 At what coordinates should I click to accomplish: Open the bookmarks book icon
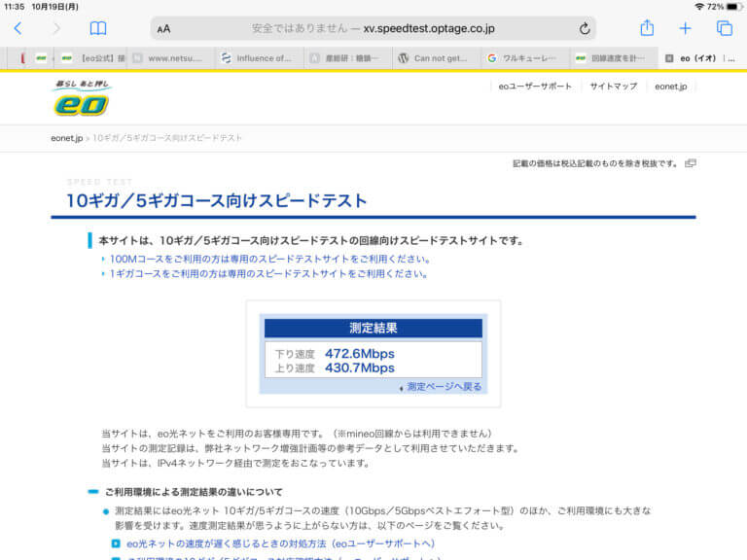98,28
